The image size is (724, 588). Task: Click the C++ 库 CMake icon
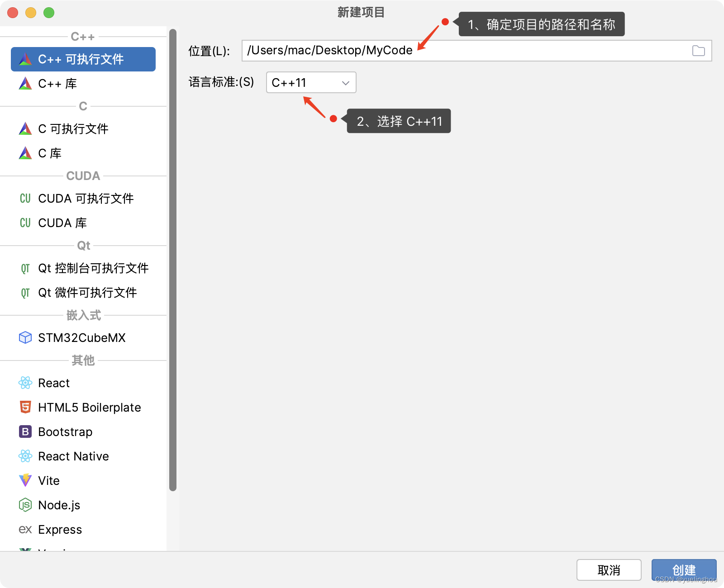tap(25, 84)
